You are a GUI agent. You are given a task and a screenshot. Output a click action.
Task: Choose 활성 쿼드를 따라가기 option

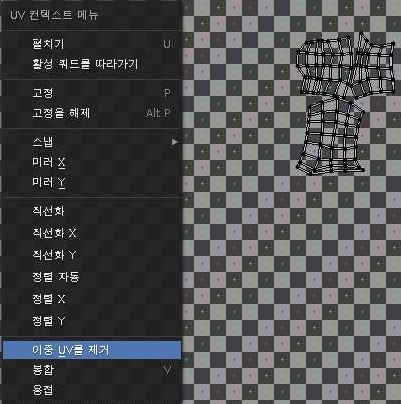(92, 64)
